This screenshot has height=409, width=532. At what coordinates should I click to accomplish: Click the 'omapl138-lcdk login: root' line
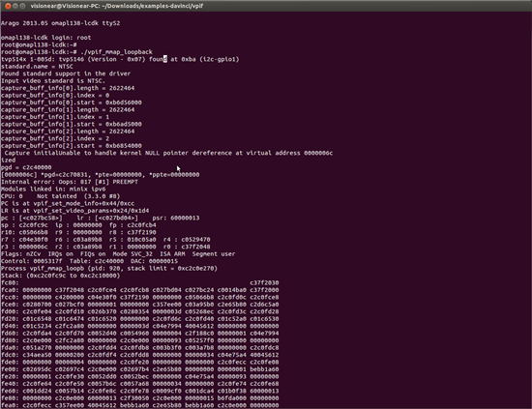[x=45, y=38]
